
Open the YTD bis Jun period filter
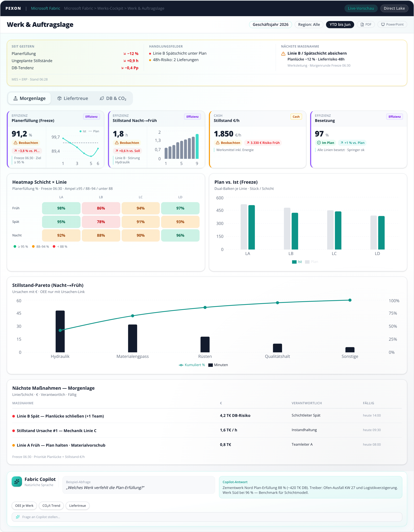coord(340,25)
